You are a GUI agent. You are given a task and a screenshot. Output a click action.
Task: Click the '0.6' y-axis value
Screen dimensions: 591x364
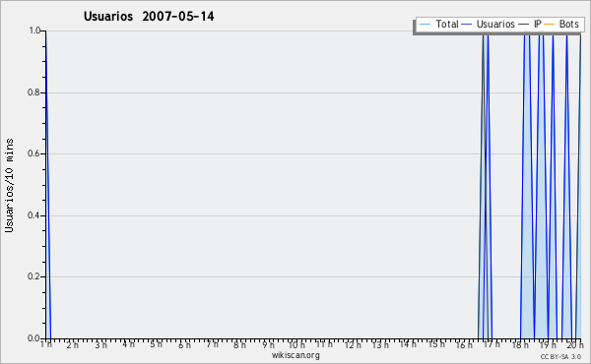(x=33, y=153)
